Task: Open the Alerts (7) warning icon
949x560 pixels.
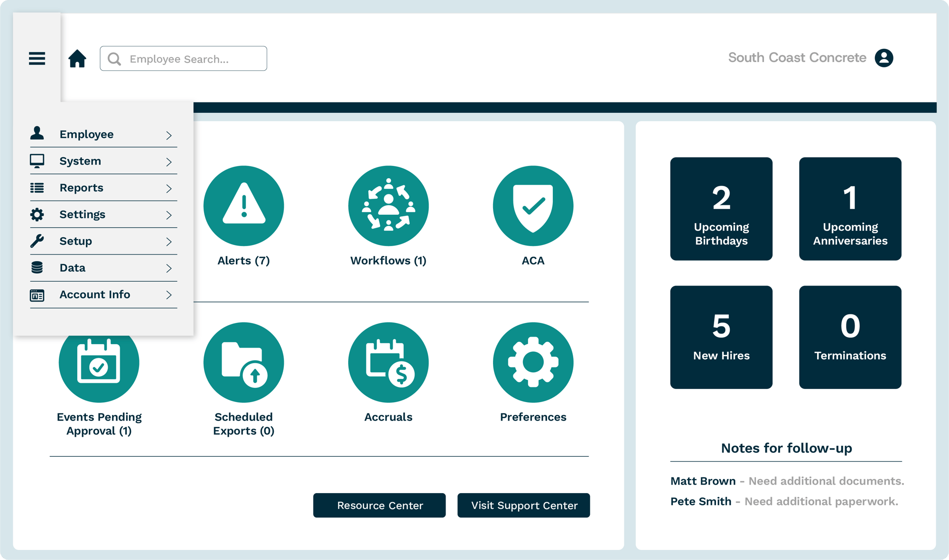Action: [x=244, y=206]
